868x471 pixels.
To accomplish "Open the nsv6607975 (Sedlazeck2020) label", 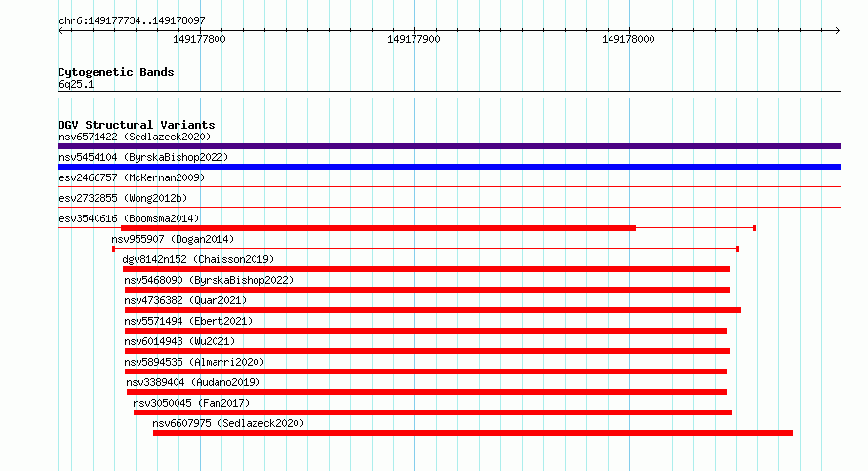I will (x=228, y=423).
